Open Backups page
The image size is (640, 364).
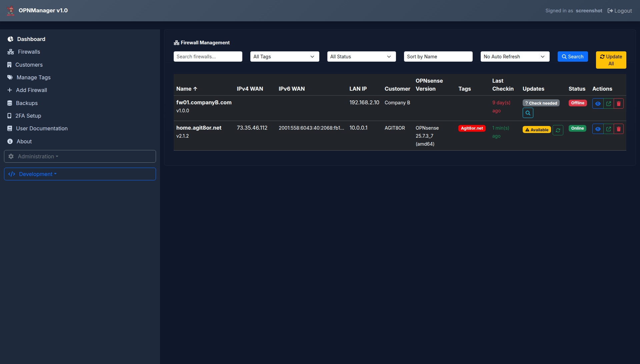pos(22,103)
